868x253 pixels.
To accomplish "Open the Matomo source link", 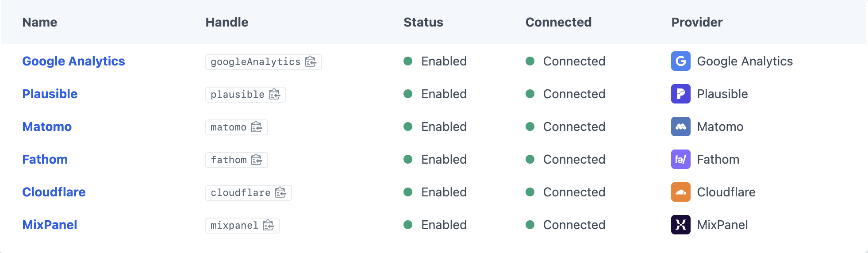I will pos(47,126).
